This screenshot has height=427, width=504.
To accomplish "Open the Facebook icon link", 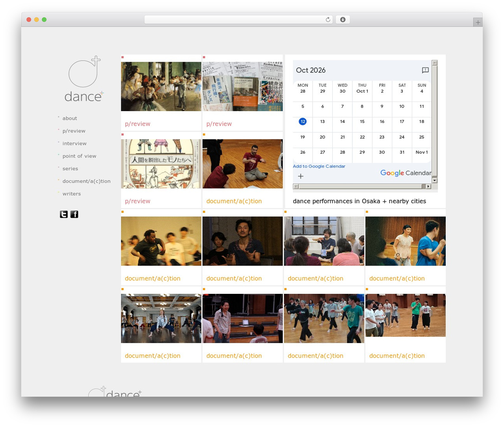I will click(x=74, y=214).
